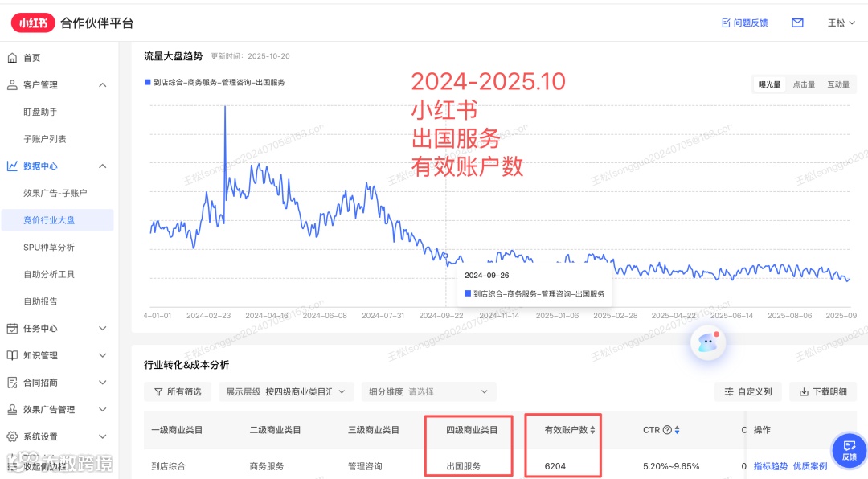Open 自助分析工具 in the sidebar
The width and height of the screenshot is (868, 479).
coord(49,274)
